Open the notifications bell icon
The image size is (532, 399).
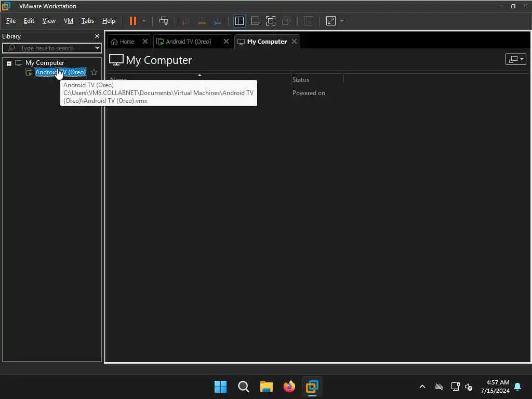click(x=518, y=387)
